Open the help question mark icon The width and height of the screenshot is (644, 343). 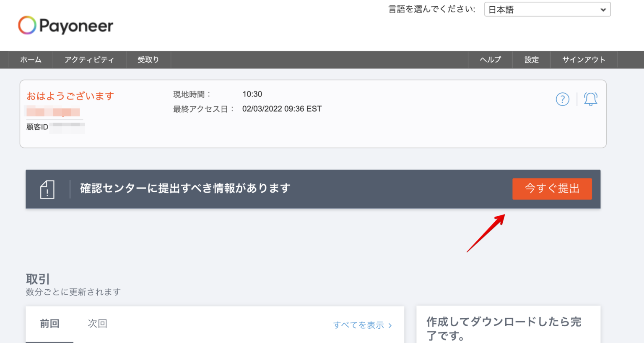(562, 99)
